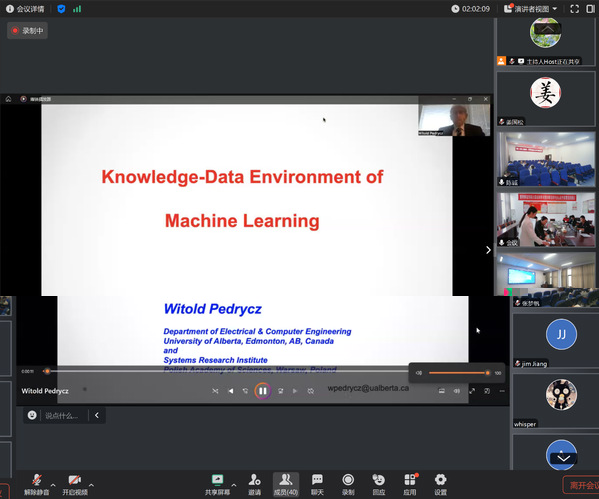Expand the player to fullscreen arrows icon
The height and width of the screenshot is (499, 599).
pyautogui.click(x=472, y=391)
